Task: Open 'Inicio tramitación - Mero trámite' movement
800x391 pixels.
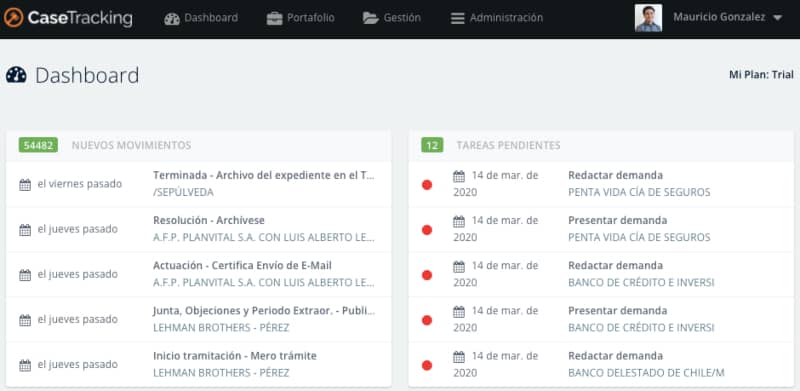Action: tap(235, 356)
